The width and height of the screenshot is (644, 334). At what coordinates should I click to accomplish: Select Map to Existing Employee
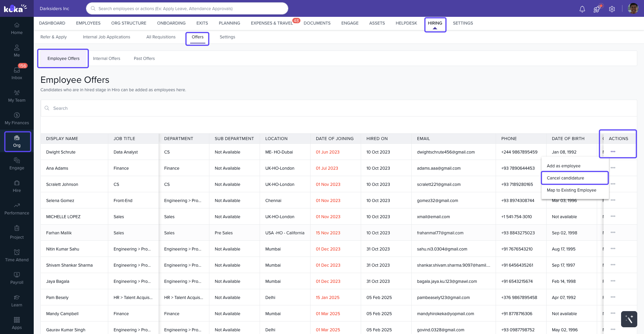pos(571,190)
